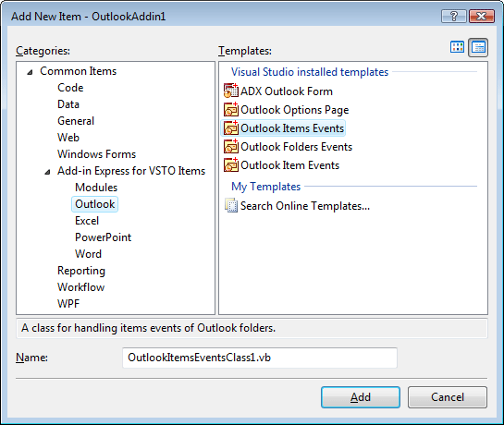Open the dialog help question-mark button
This screenshot has width=504, height=425.
tap(453, 16)
